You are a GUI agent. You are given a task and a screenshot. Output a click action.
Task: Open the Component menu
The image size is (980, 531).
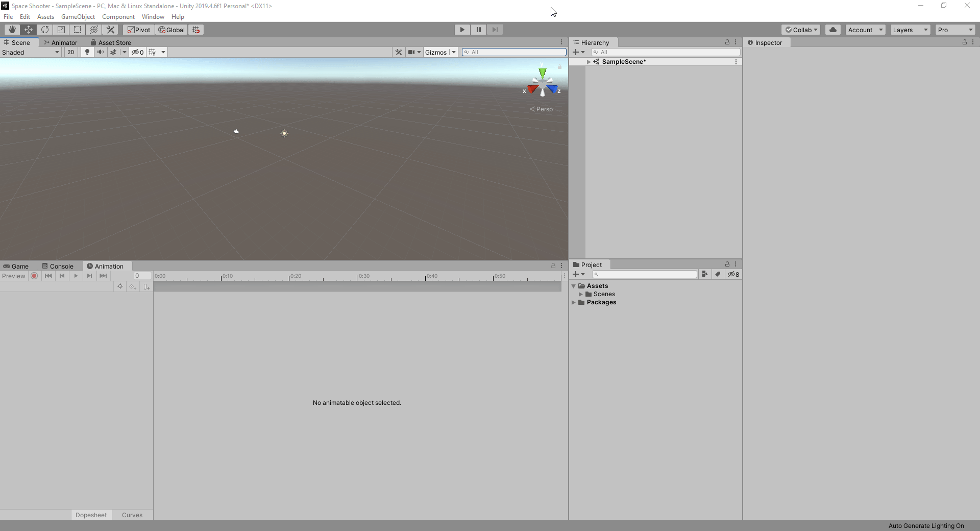(118, 17)
